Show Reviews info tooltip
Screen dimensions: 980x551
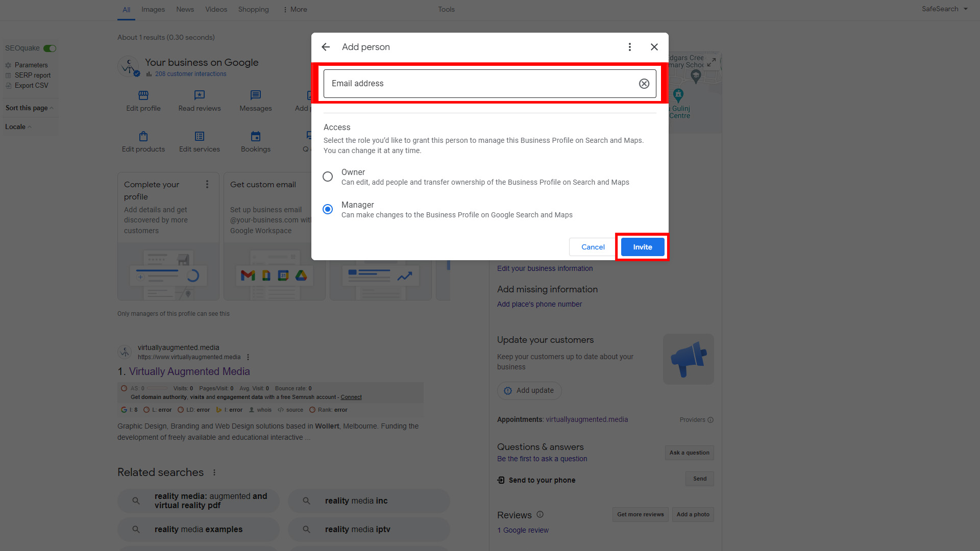point(540,514)
